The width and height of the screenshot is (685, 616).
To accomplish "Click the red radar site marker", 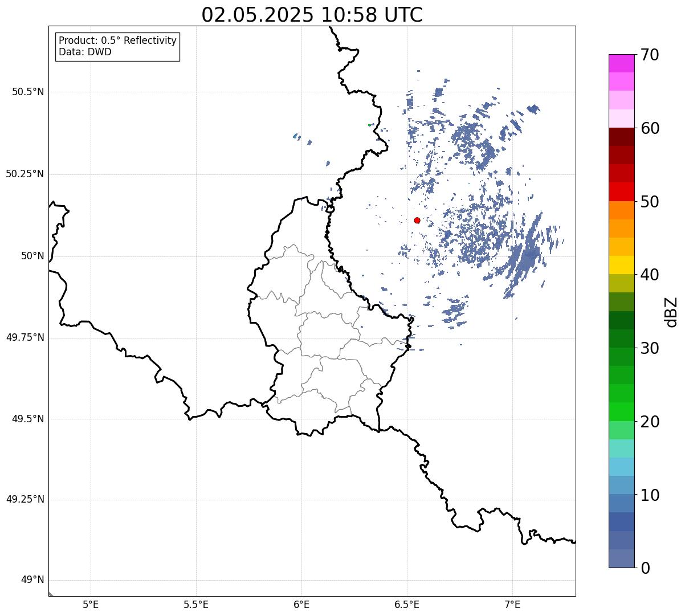I will coord(417,221).
